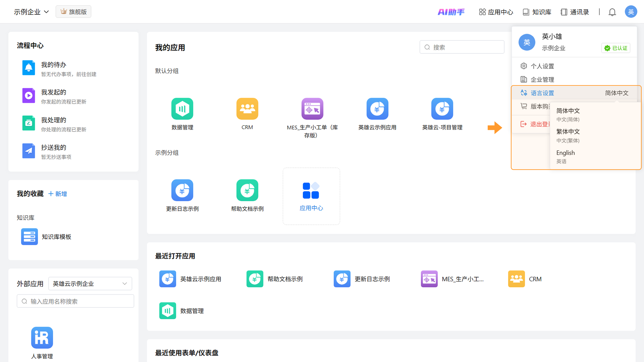Click the 应用中心 tile in 示例分组

click(x=311, y=196)
